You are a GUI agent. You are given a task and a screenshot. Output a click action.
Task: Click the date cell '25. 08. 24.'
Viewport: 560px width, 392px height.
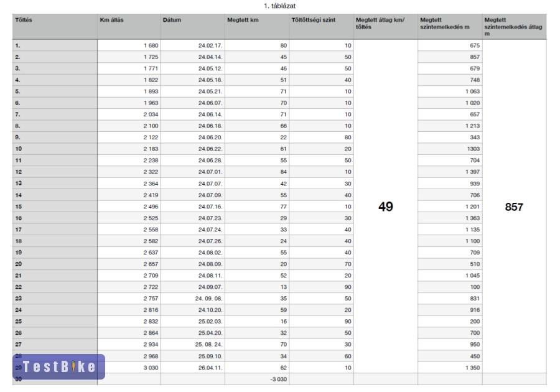pyautogui.click(x=193, y=344)
